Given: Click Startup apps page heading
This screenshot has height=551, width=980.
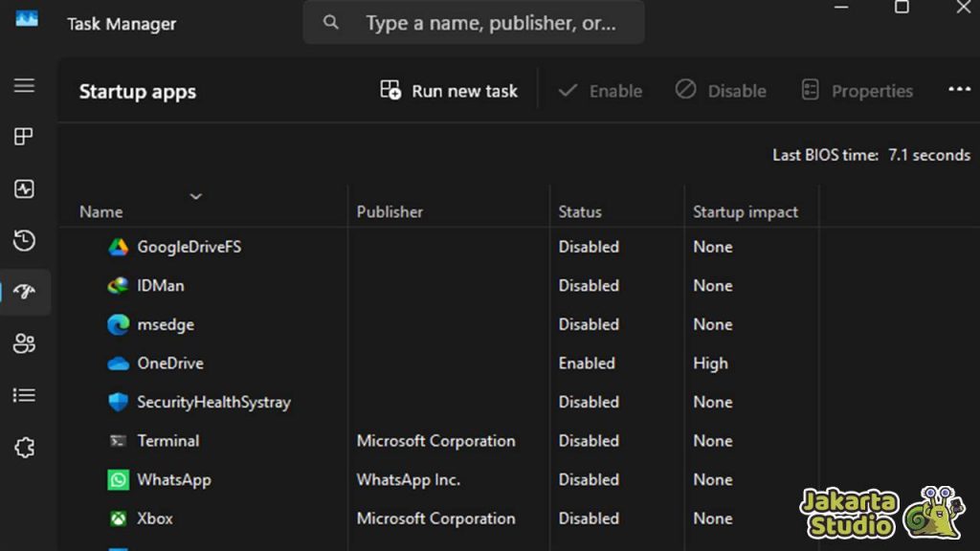Looking at the screenshot, I should point(138,91).
